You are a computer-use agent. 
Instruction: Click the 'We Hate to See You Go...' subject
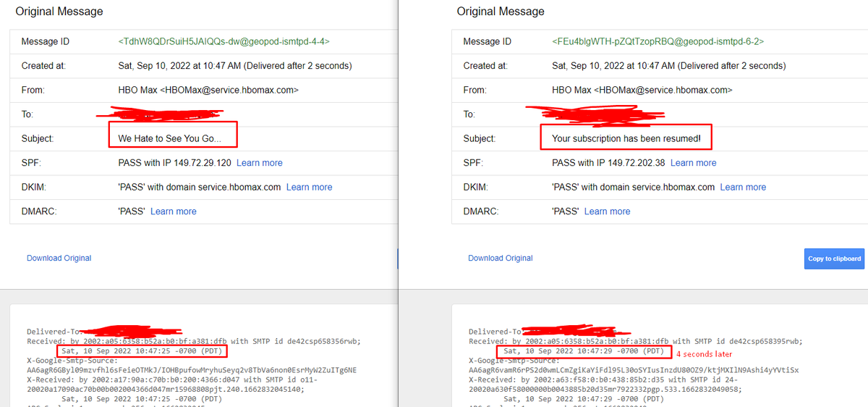pos(170,138)
